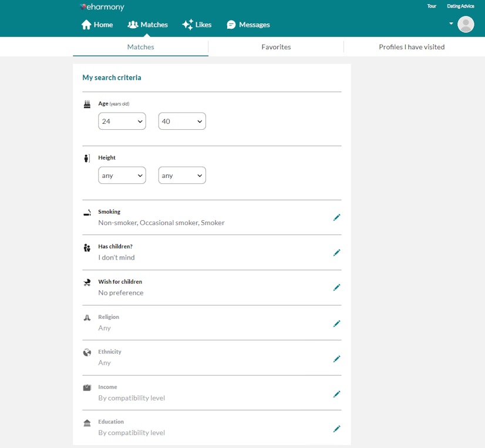The height and width of the screenshot is (448, 485).
Task: Open the Ethnicity editor via its pencil icon
Action: tap(337, 358)
